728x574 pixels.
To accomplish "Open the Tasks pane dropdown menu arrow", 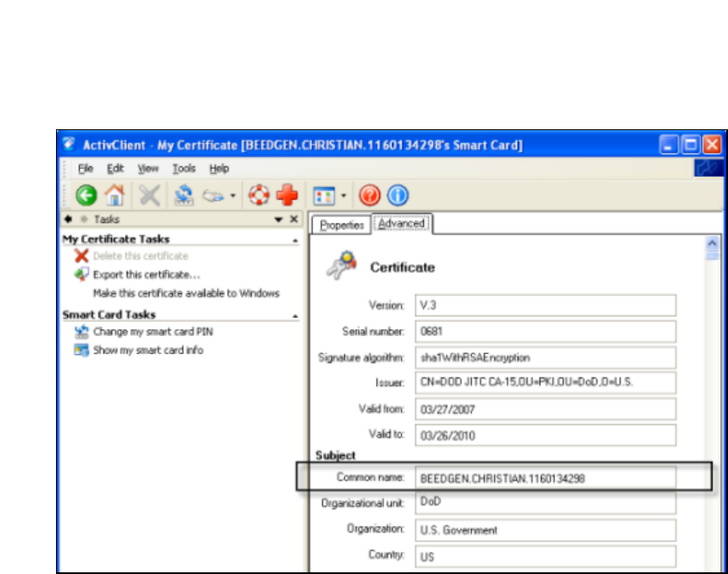I will (x=278, y=219).
